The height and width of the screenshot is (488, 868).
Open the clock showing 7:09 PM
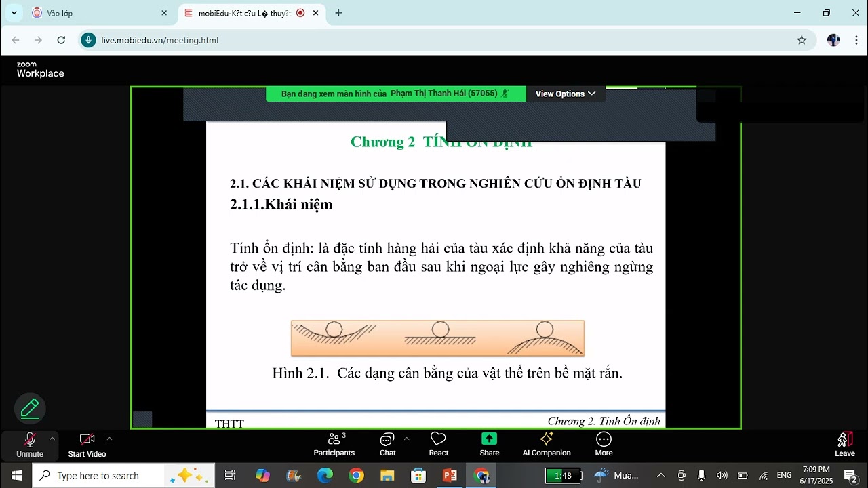pos(816,475)
